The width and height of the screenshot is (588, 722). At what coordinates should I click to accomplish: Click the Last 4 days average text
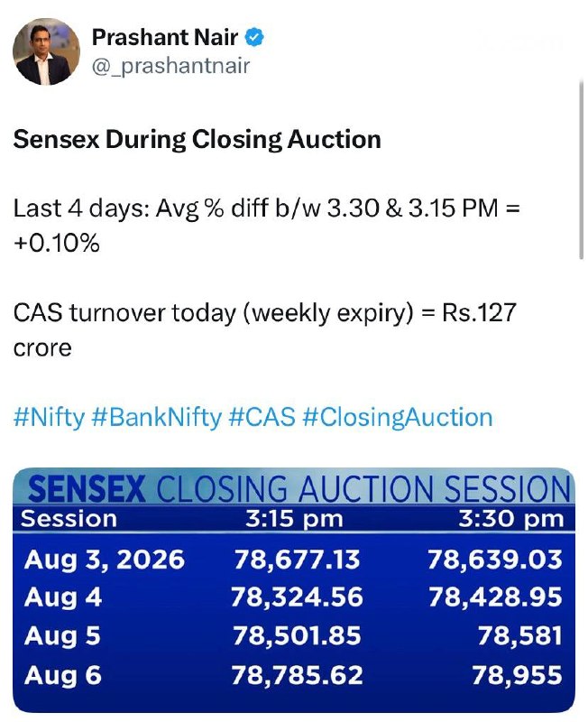point(266,225)
